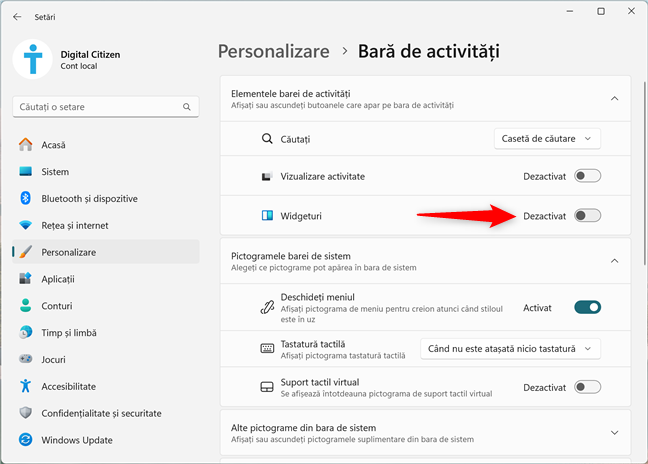648x464 pixels.
Task: Click the Tastatură tactilă title
Action: tap(312, 344)
